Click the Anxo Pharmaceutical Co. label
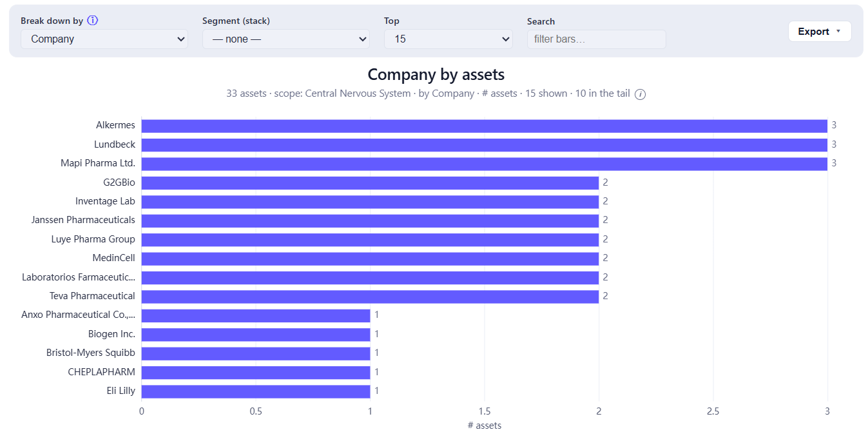The height and width of the screenshot is (432, 868). 79,315
